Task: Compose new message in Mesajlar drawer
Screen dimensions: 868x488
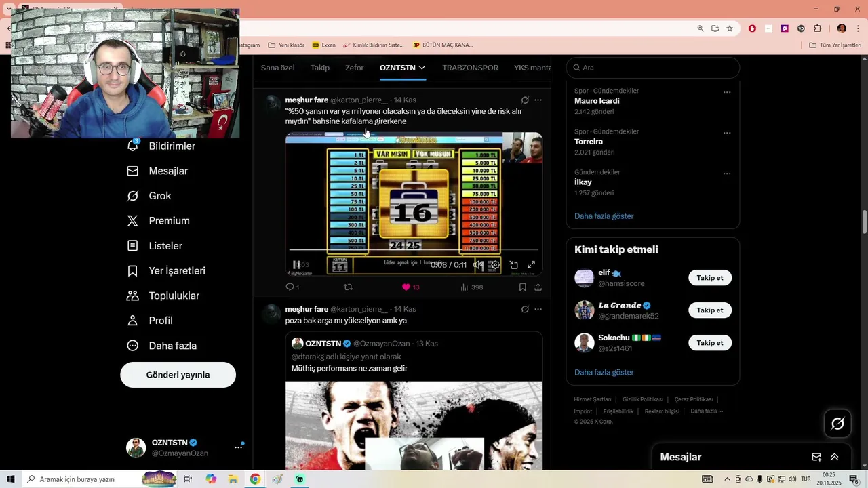Action: click(x=816, y=457)
